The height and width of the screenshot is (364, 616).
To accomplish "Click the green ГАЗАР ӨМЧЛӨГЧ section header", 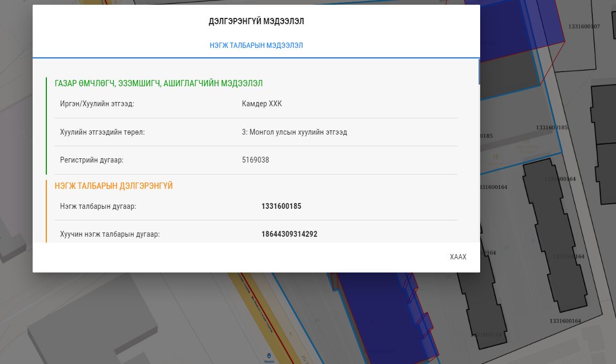I will click(x=158, y=83).
